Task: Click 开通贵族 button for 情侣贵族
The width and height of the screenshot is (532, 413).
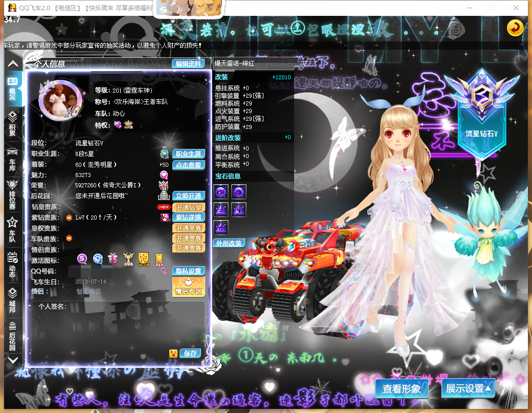Action: [x=189, y=248]
